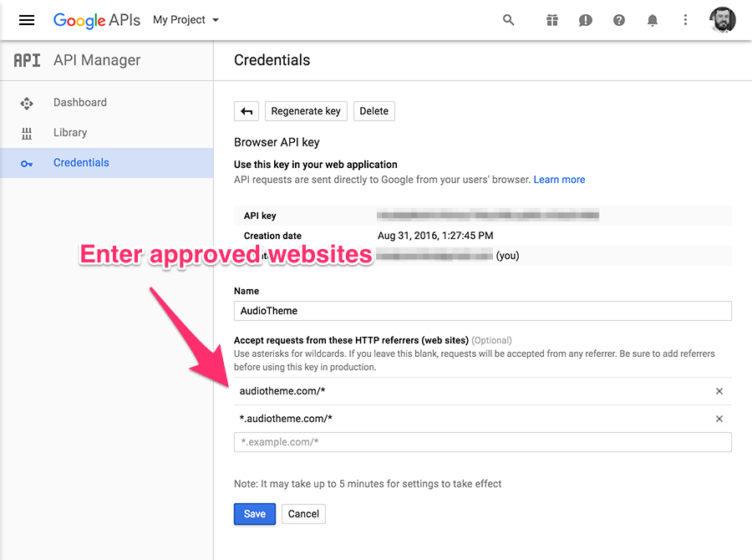Click the search icon in the top bar
Screen dimensions: 752x560
(x=509, y=20)
